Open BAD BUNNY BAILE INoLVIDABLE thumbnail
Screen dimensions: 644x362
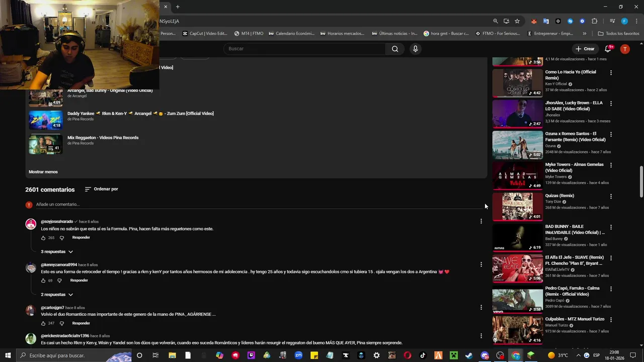click(517, 237)
